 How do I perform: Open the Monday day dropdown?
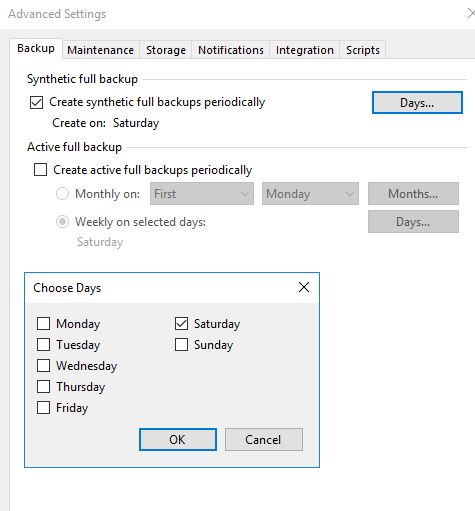(x=310, y=194)
